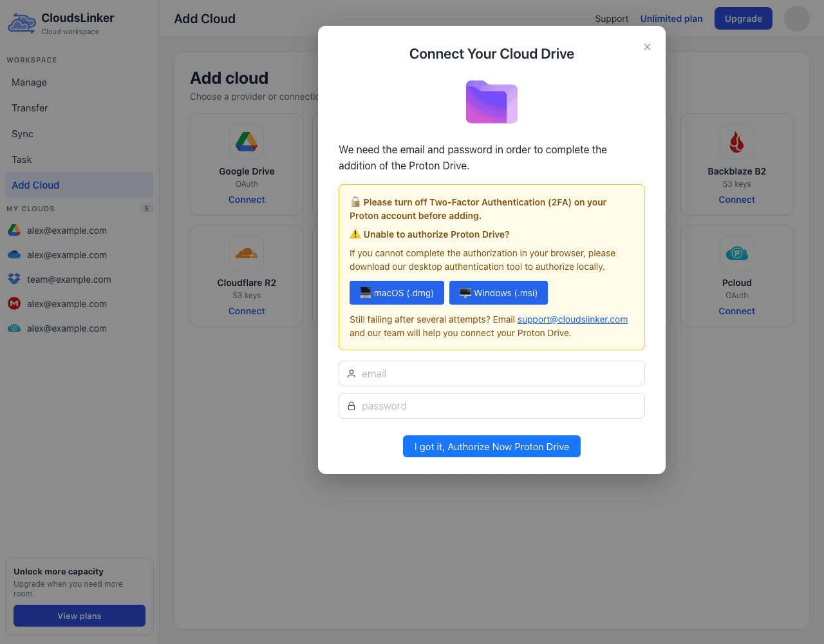Click the laptop icon on macOS button
This screenshot has width=824, height=644.
point(366,293)
